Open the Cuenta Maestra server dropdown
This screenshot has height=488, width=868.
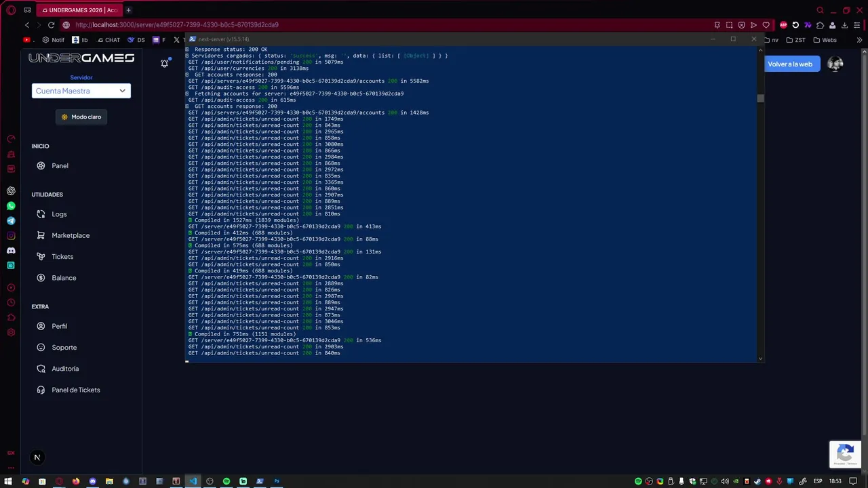[81, 91]
